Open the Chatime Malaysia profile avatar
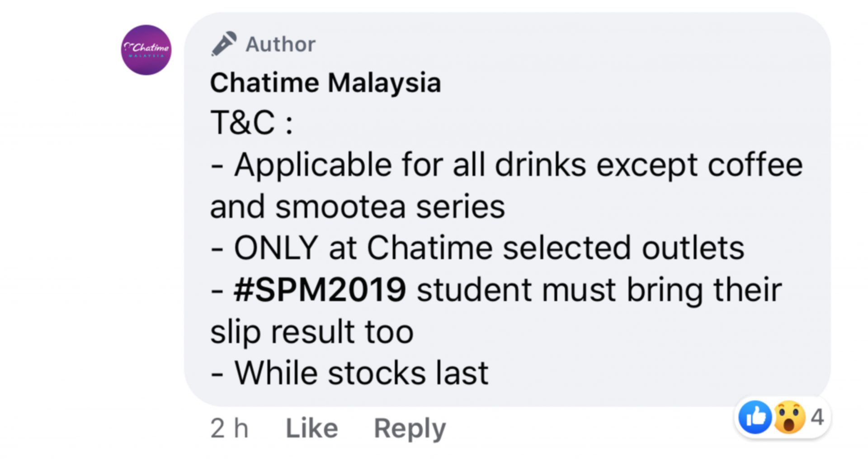Screen dimensions: 868x463 point(146,50)
